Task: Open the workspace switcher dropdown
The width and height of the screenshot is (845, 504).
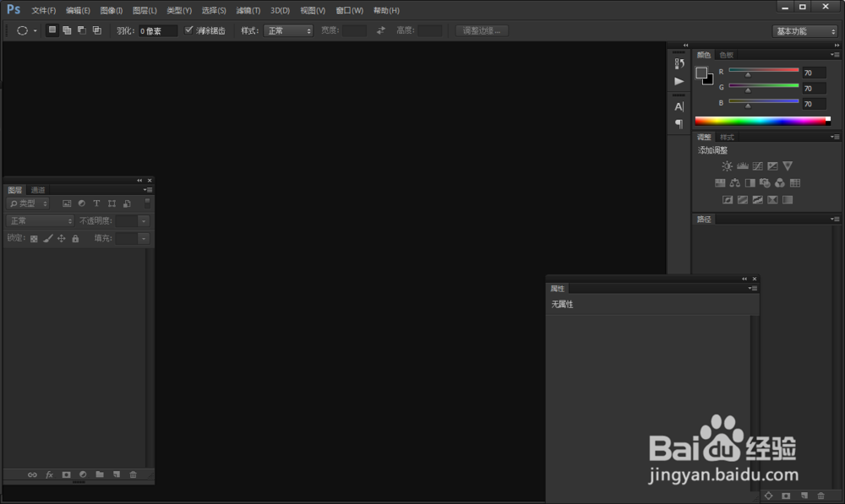Action: (804, 31)
